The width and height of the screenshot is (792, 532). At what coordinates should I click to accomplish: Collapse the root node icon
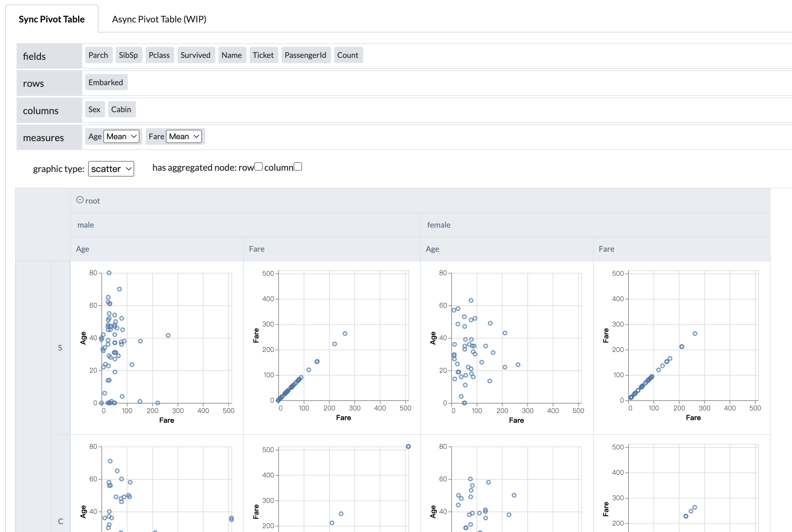(x=80, y=200)
